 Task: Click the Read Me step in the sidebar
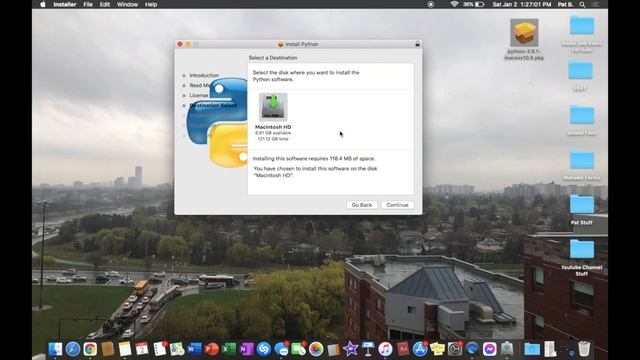[x=200, y=85]
